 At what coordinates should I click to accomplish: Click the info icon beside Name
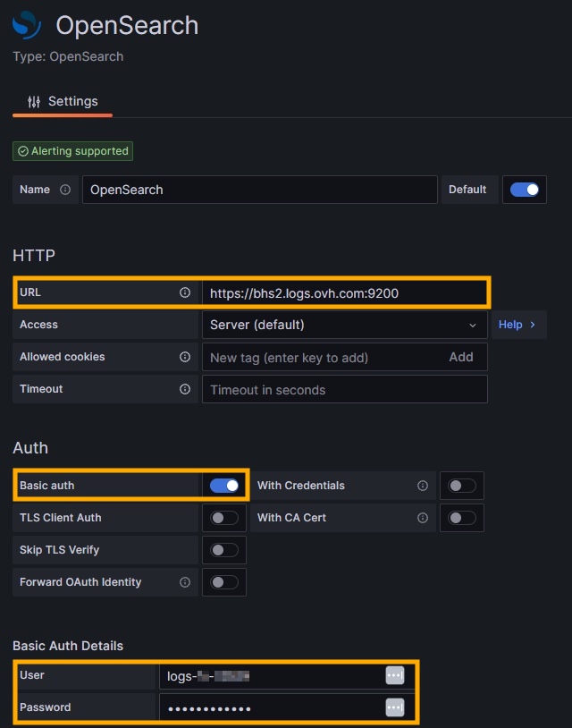[x=65, y=190]
